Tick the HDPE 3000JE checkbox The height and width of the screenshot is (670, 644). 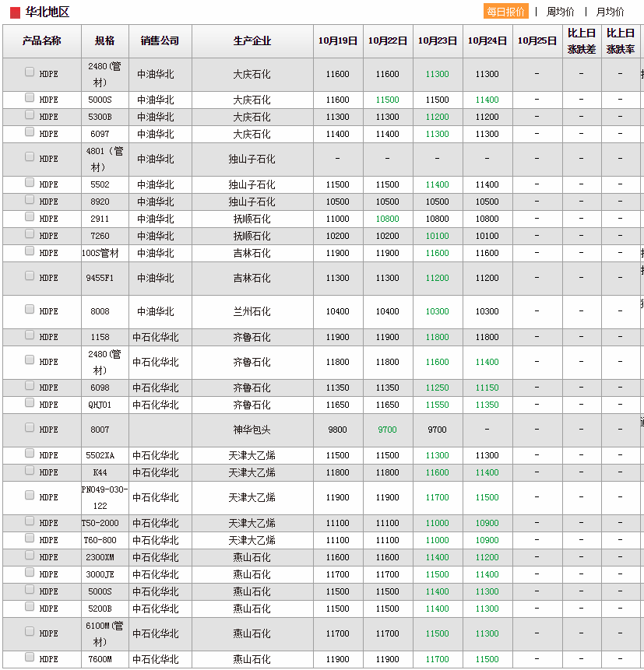coord(30,572)
